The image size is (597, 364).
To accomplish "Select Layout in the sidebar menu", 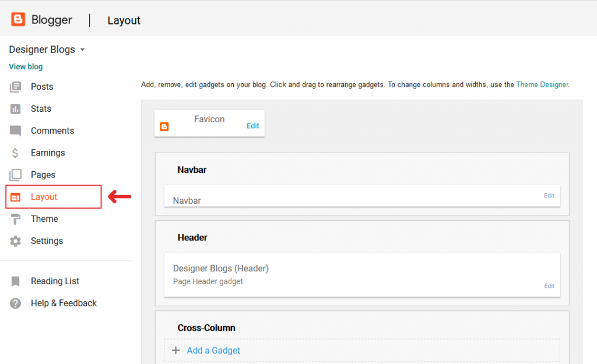I will (x=44, y=196).
